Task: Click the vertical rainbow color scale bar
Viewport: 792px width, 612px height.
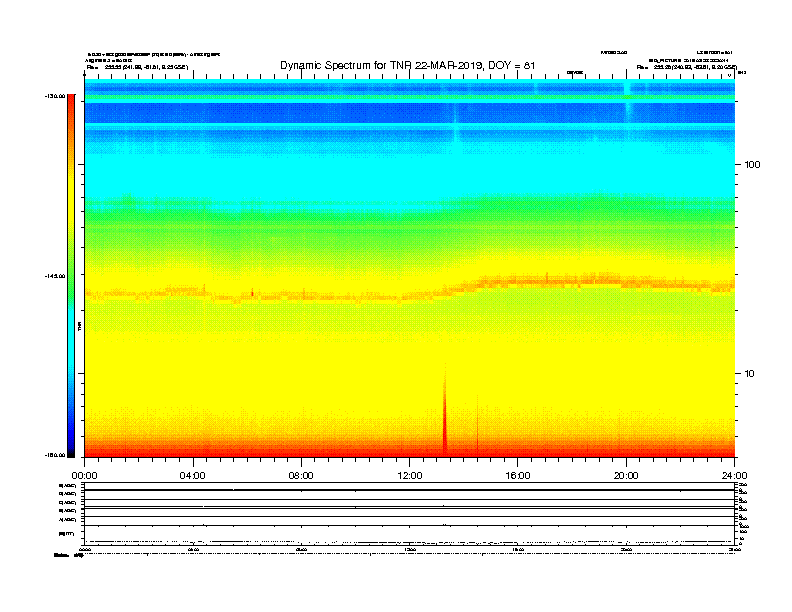Action: (71, 276)
